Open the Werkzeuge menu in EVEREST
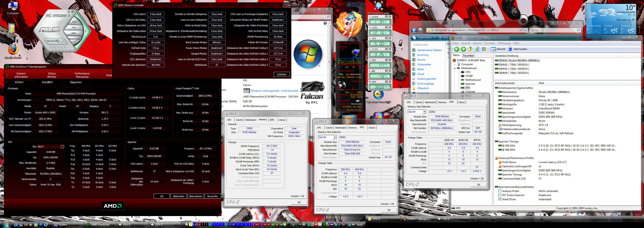 click(x=504, y=43)
